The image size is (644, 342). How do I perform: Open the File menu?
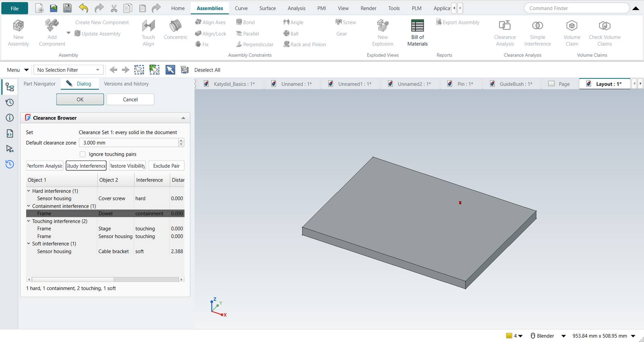pyautogui.click(x=14, y=8)
